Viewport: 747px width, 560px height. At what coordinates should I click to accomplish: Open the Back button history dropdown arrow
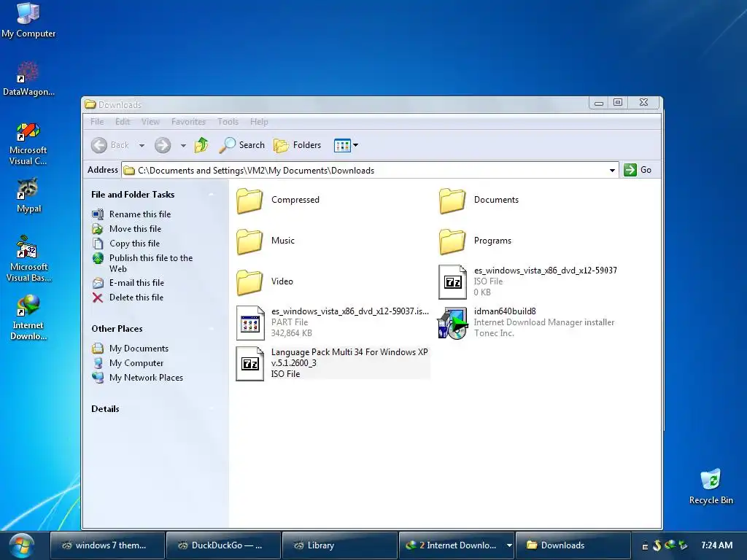tap(142, 145)
